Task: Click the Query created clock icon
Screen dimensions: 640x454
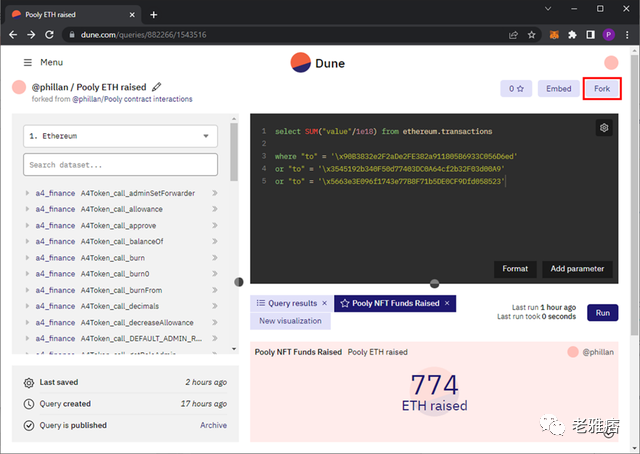Action: (x=29, y=404)
